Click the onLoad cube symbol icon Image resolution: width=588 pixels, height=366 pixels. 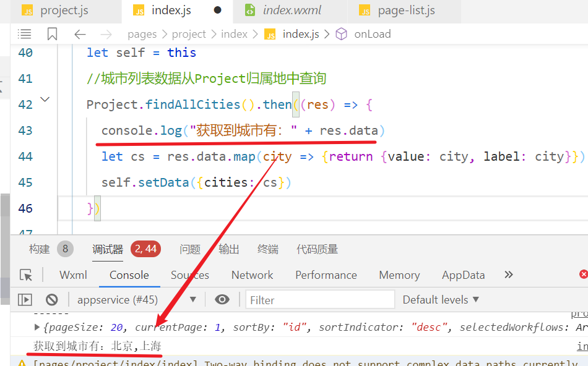point(341,34)
